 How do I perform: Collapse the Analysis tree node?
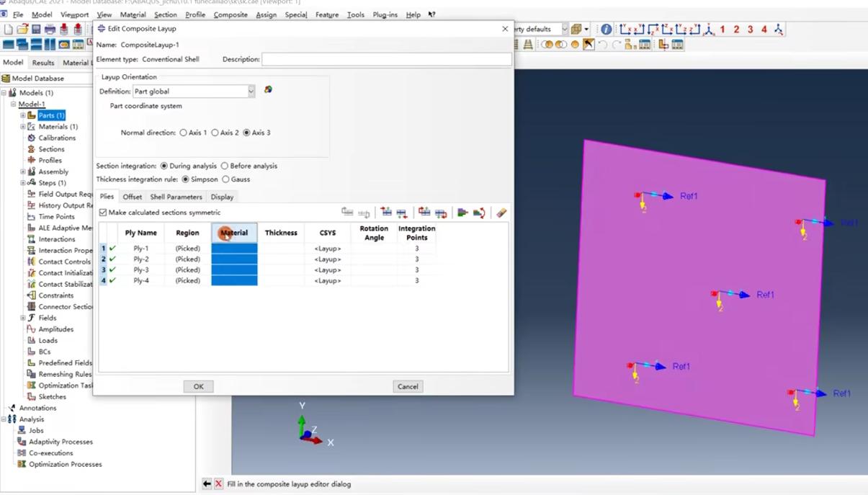pos(4,419)
